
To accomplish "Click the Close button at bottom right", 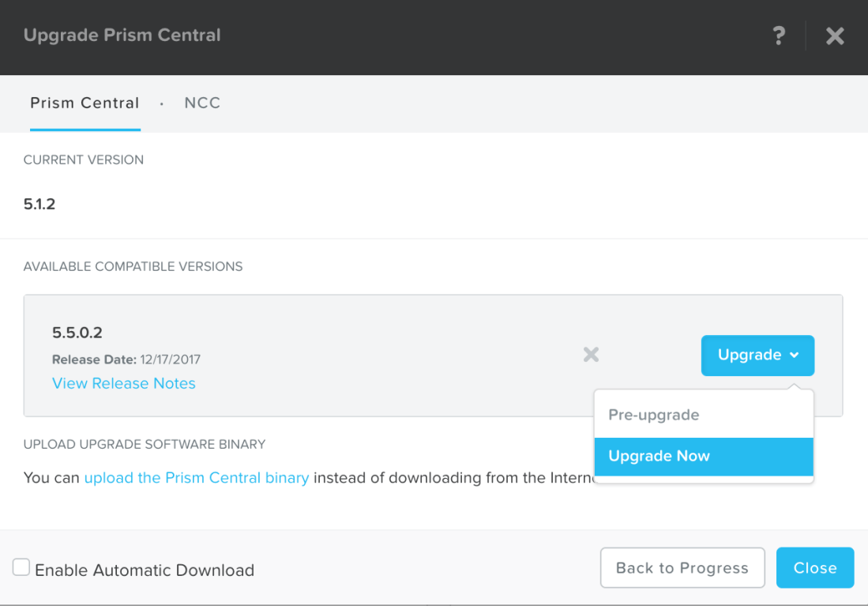I will tap(814, 567).
